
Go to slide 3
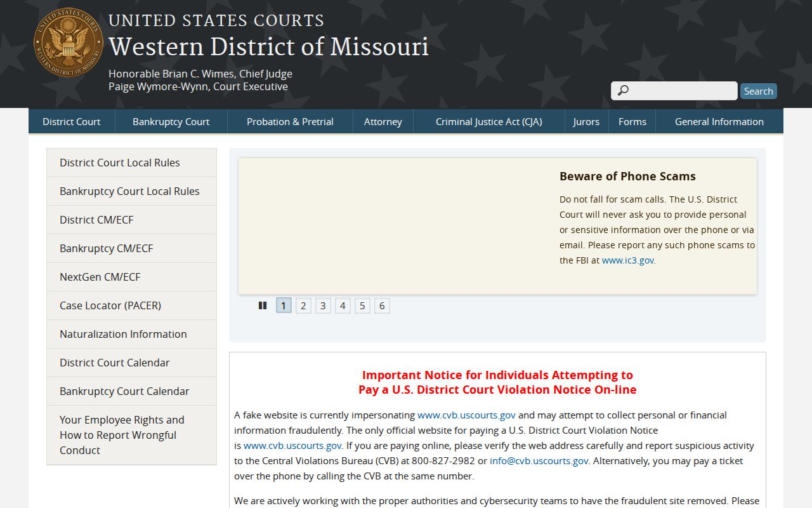point(323,305)
